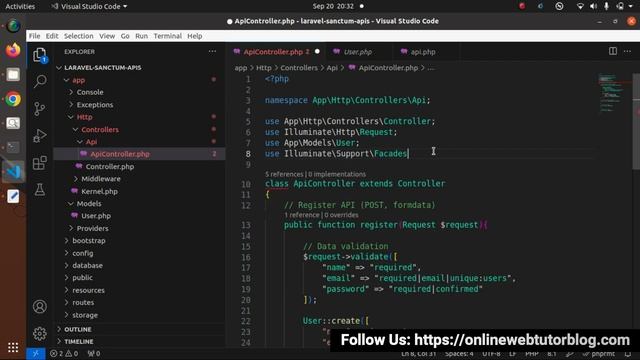This screenshot has width=640, height=360.
Task: Expand the Middleware folder
Action: pyautogui.click(x=100, y=179)
